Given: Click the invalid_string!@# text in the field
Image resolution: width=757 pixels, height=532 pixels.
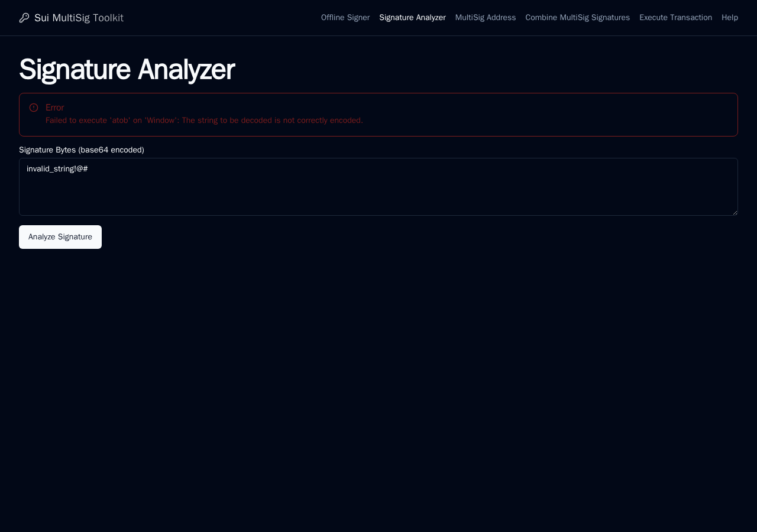Looking at the screenshot, I should [x=57, y=169].
